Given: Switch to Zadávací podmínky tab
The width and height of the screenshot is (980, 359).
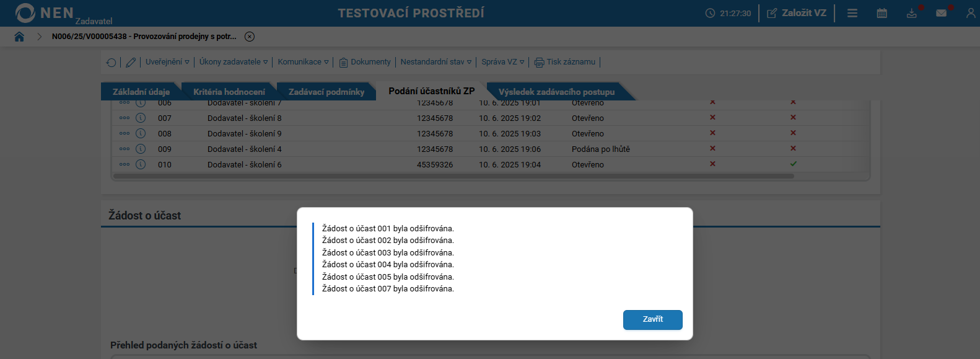Looking at the screenshot, I should coord(326,92).
